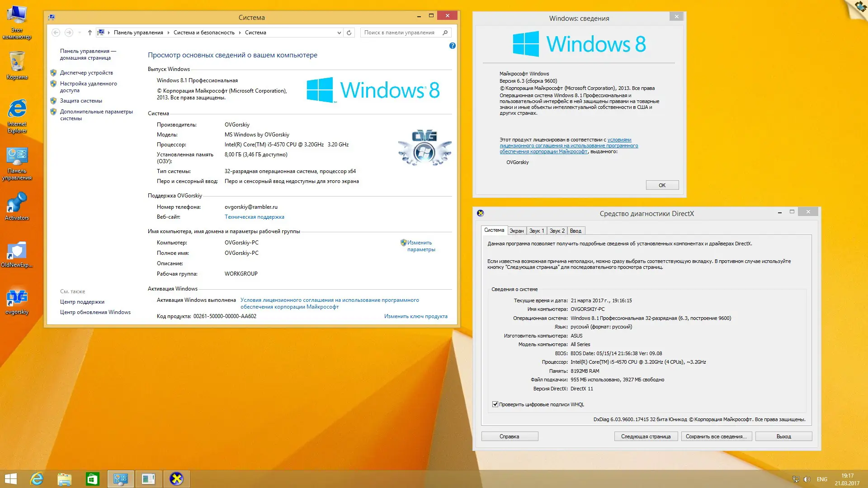Open Техническая поддержка website link
868x488 pixels.
point(254,217)
